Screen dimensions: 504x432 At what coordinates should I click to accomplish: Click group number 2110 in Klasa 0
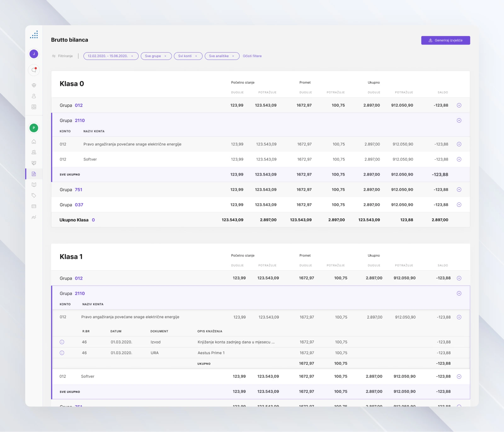point(80,120)
